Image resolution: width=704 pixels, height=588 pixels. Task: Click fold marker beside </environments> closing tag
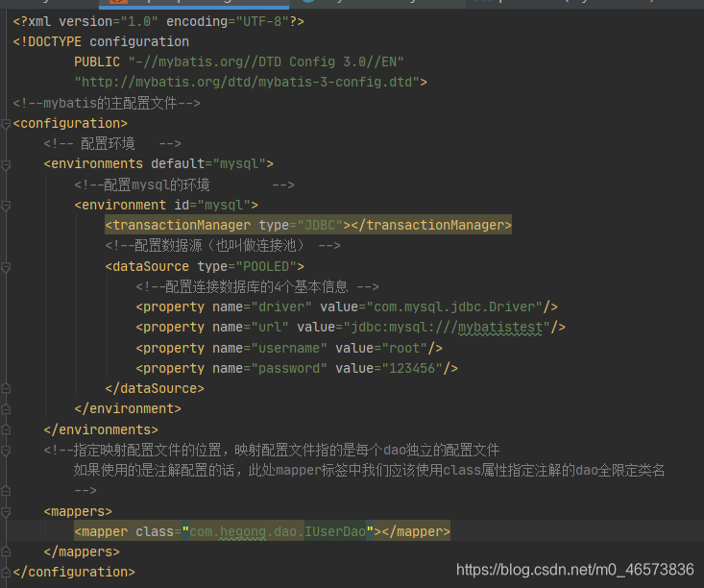[x=6, y=429]
